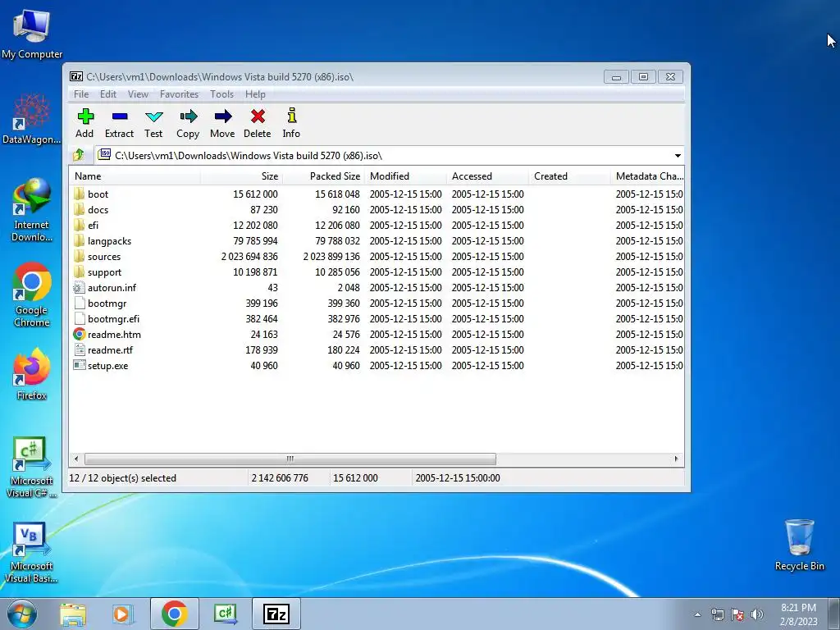Open the Favorites menu
Image resolution: width=840 pixels, height=630 pixels.
(179, 94)
